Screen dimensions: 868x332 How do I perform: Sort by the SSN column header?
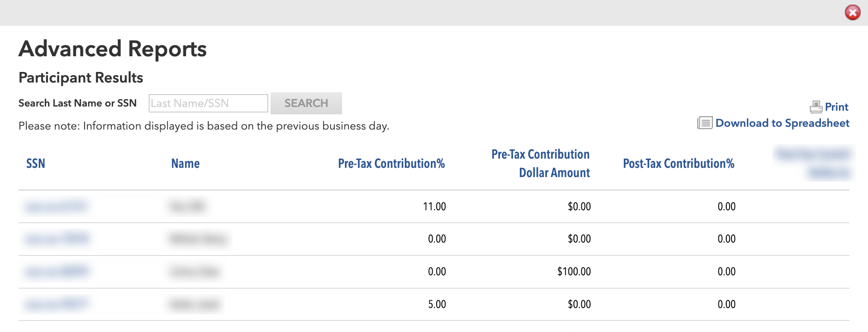pyautogui.click(x=36, y=164)
